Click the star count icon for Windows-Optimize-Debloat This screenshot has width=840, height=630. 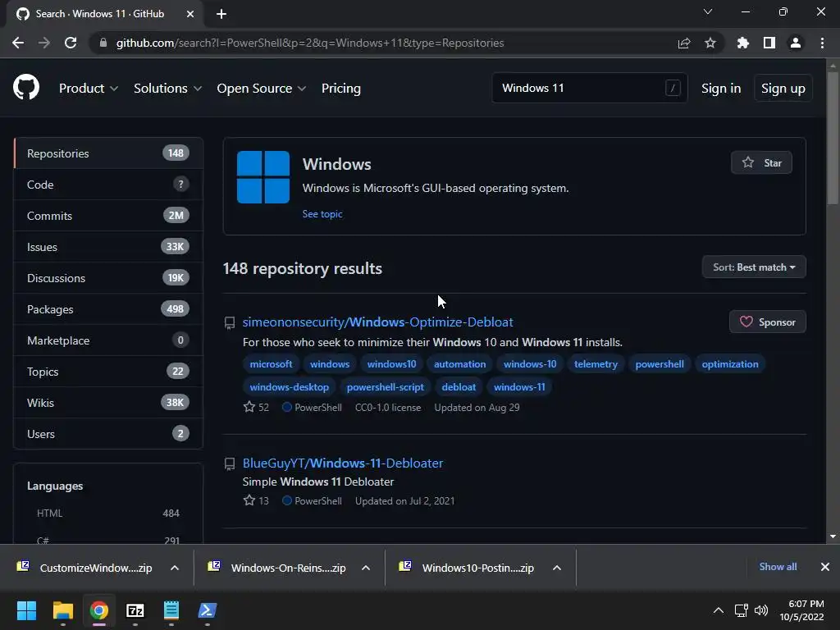249,407
